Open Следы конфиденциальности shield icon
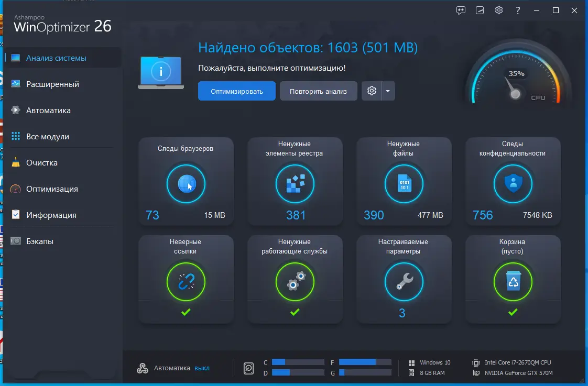 tap(513, 184)
